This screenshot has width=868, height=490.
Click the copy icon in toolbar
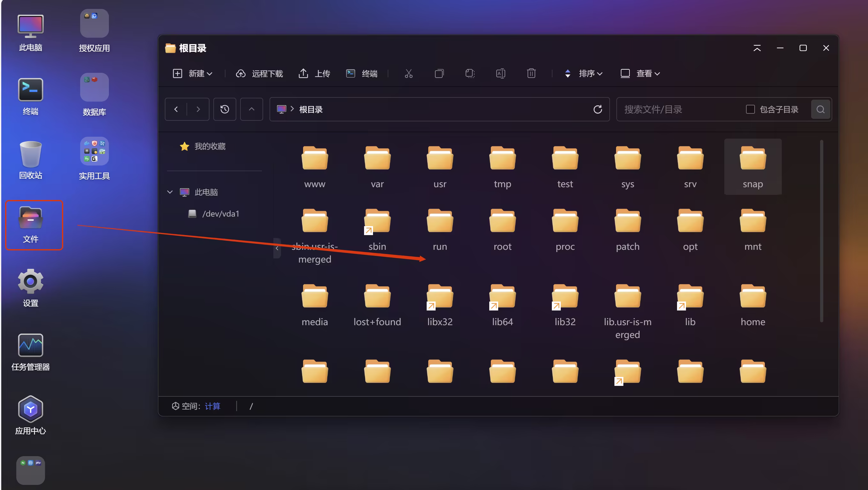pyautogui.click(x=439, y=73)
